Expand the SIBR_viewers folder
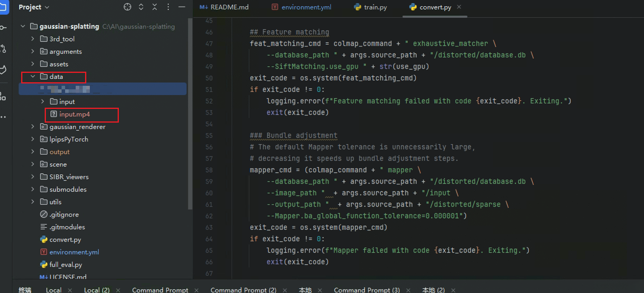 pyautogui.click(x=33, y=177)
